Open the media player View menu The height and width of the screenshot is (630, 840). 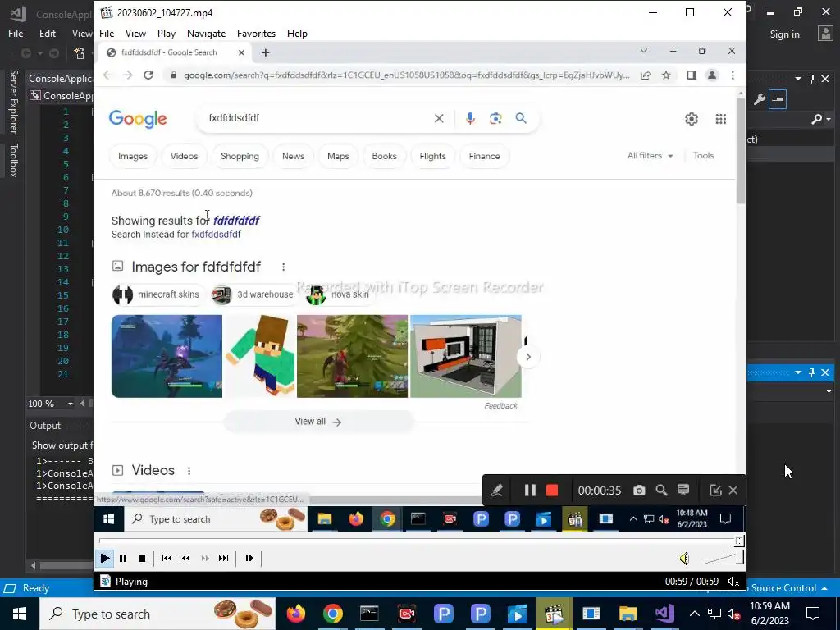tap(135, 33)
